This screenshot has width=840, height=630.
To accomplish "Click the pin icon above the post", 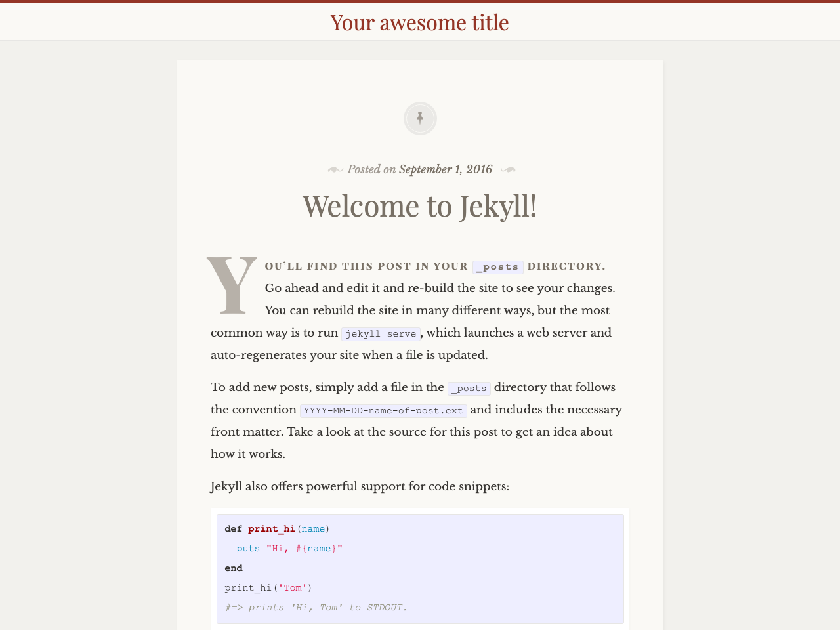I will [420, 117].
